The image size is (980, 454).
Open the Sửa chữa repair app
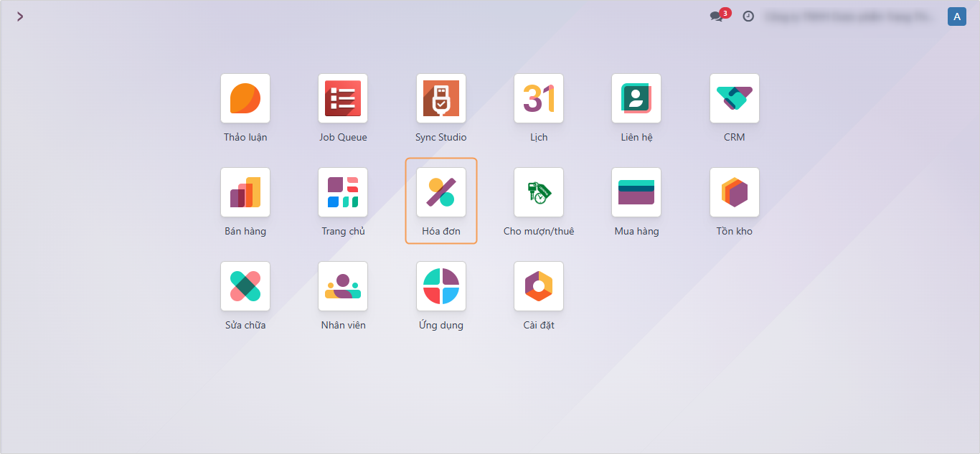tap(245, 286)
